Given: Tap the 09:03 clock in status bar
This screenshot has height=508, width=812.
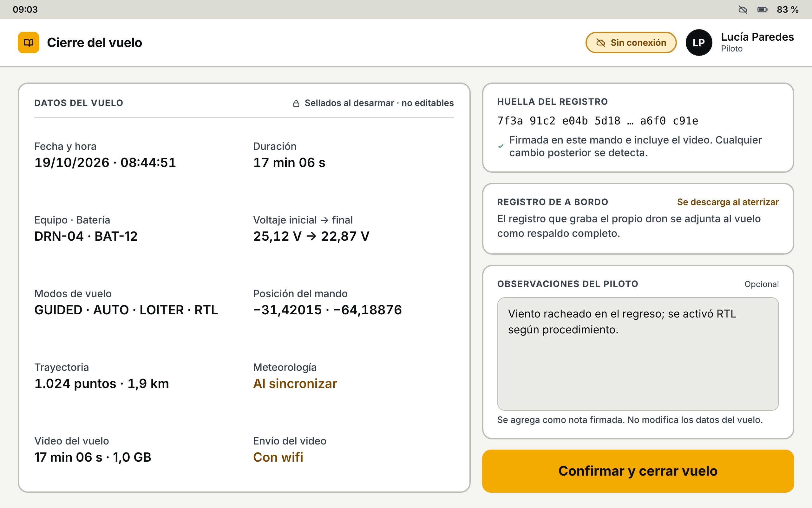Looking at the screenshot, I should tap(25, 10).
